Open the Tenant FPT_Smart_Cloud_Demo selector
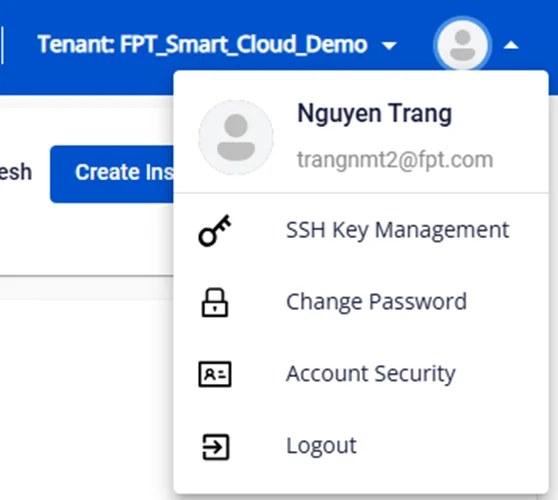558x500 pixels. [217, 45]
